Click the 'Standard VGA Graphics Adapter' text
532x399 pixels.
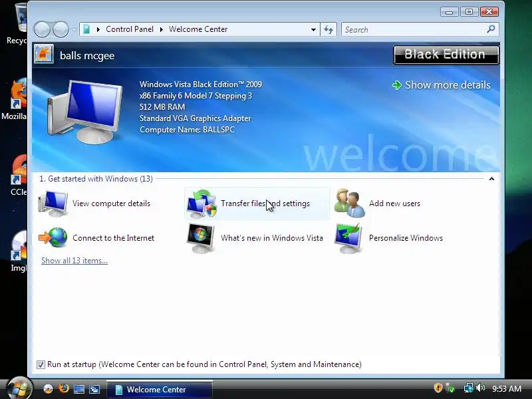pos(195,118)
